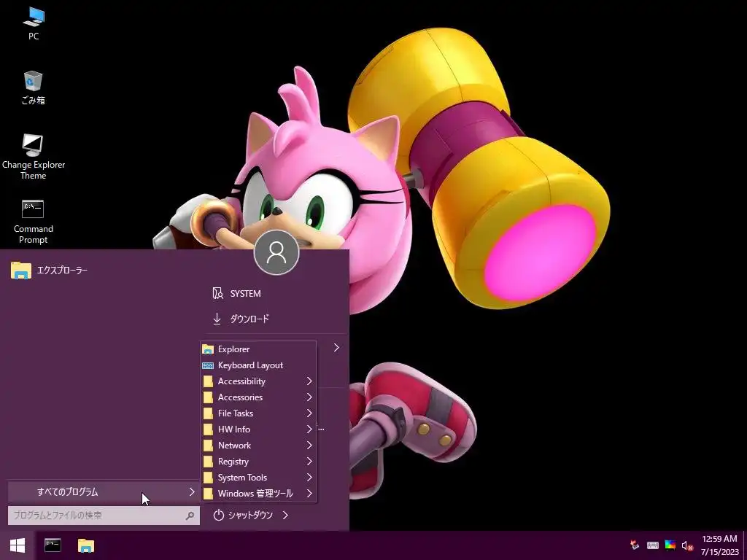Open Command Prompt desktop shortcut
The height and width of the screenshot is (560, 747).
coord(34,222)
